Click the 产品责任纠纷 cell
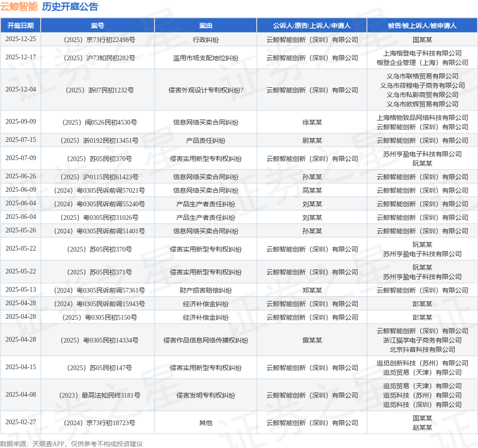Image resolution: width=478 pixels, height=448 pixels. (x=206, y=140)
